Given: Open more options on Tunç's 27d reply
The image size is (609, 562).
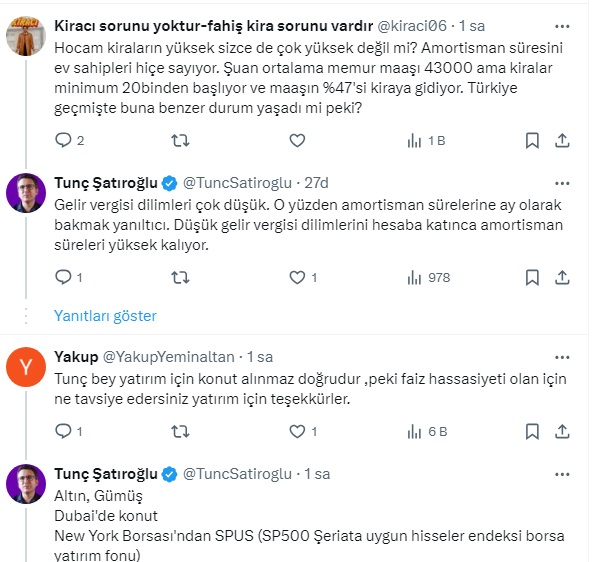Looking at the screenshot, I should pos(563,183).
